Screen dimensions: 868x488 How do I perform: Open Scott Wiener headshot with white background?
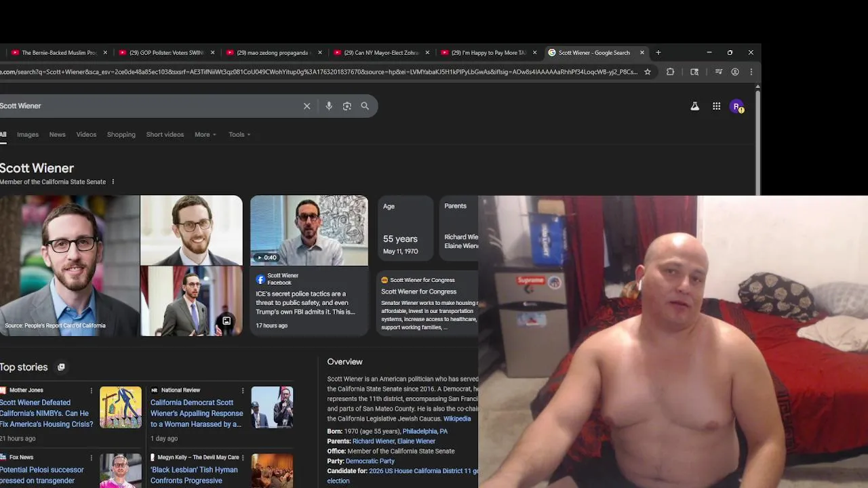coord(191,230)
